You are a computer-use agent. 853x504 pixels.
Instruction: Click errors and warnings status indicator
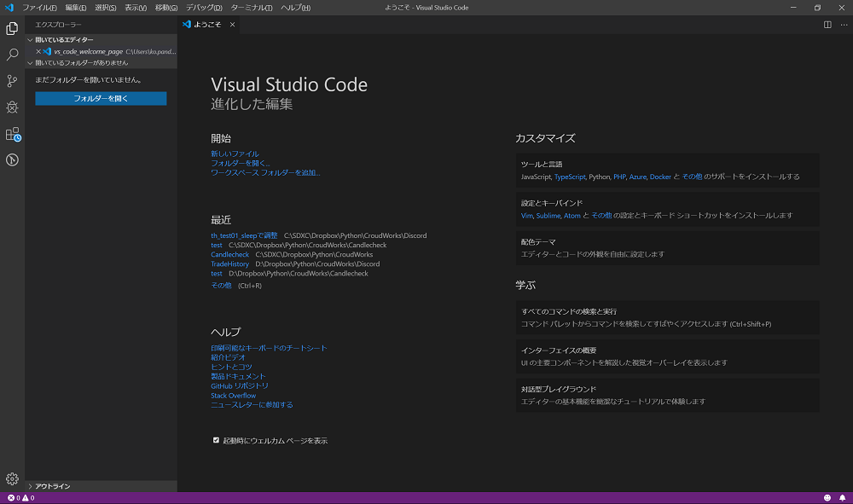coord(21,498)
